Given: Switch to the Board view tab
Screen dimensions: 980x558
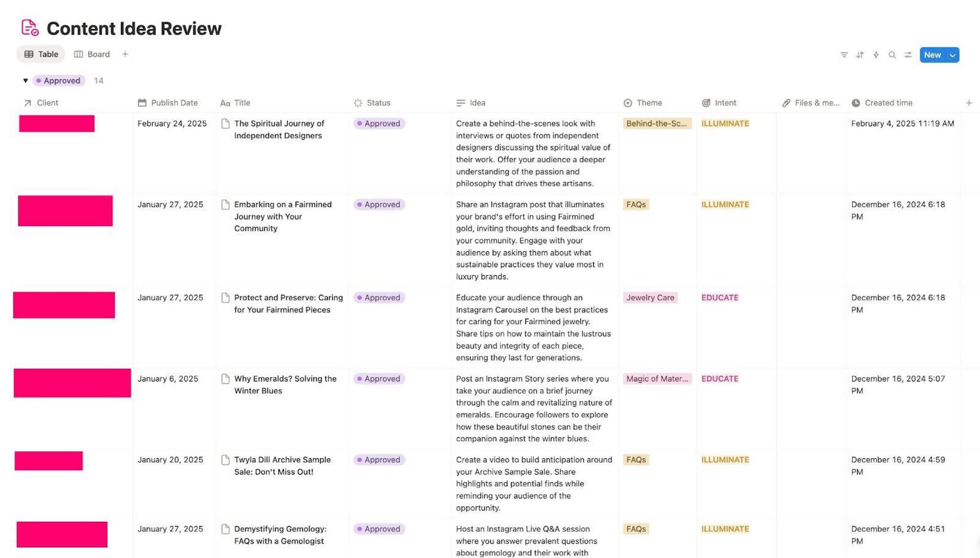Looking at the screenshot, I should point(92,54).
